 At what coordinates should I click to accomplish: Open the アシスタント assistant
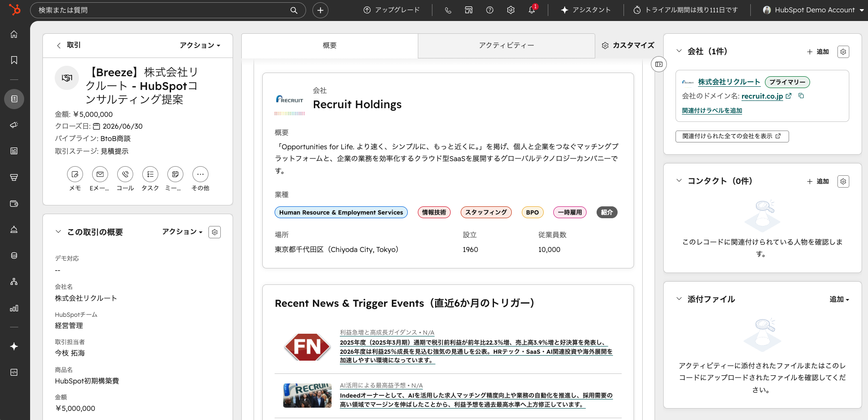tap(586, 10)
